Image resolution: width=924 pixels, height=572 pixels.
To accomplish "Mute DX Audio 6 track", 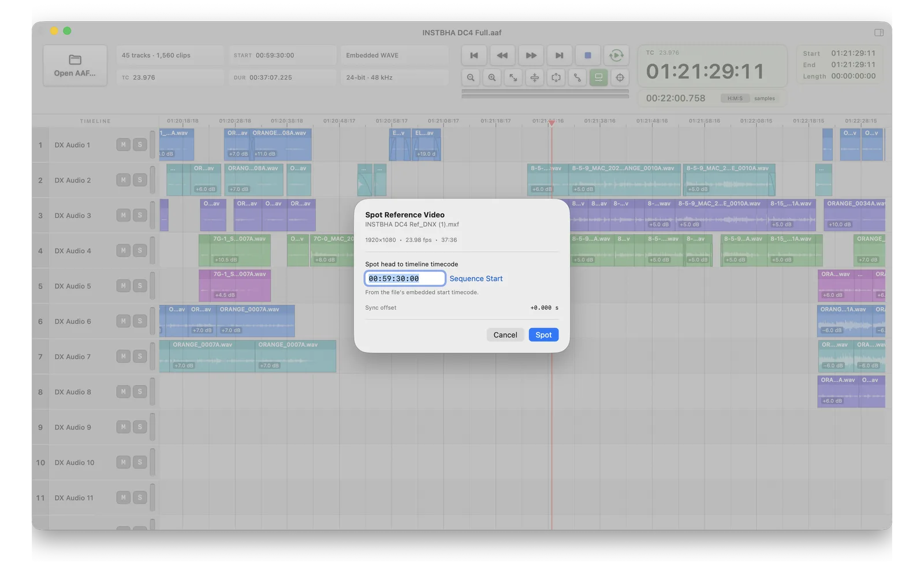I will [123, 321].
